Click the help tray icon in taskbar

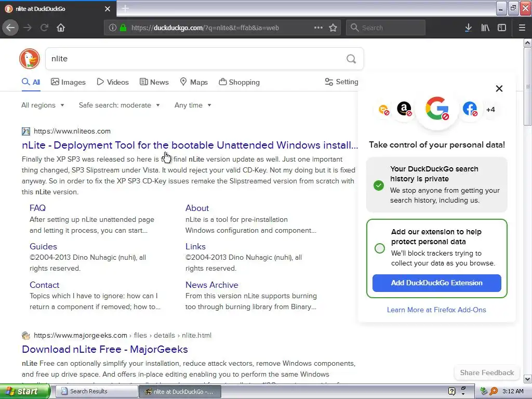451,391
